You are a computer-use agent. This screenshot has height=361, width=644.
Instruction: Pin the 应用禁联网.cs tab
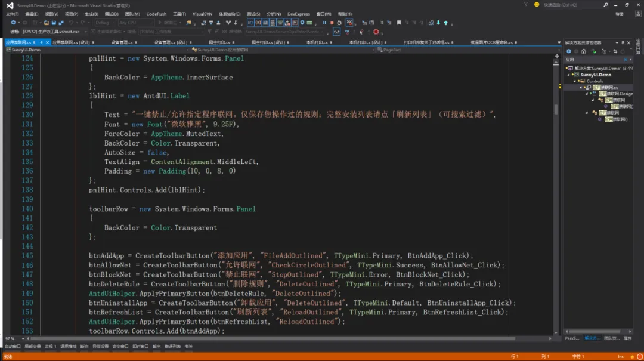pyautogui.click(x=41, y=42)
